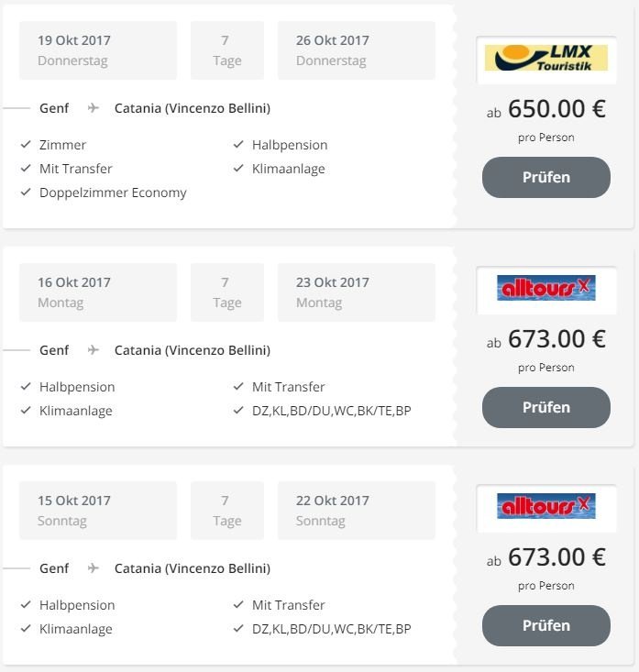Click Prüfen button for 15 Okt alltours offer

[x=546, y=625]
